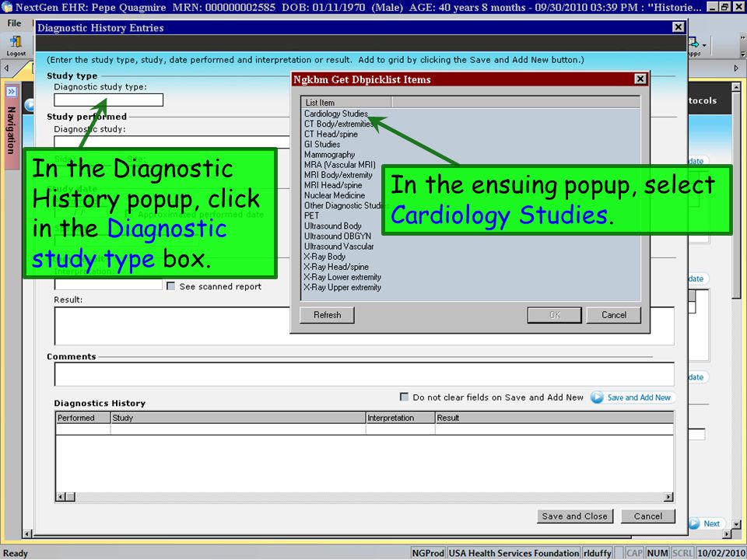This screenshot has width=747, height=560.
Task: Select MRA (Vascular MRI) list item
Action: pyautogui.click(x=340, y=165)
